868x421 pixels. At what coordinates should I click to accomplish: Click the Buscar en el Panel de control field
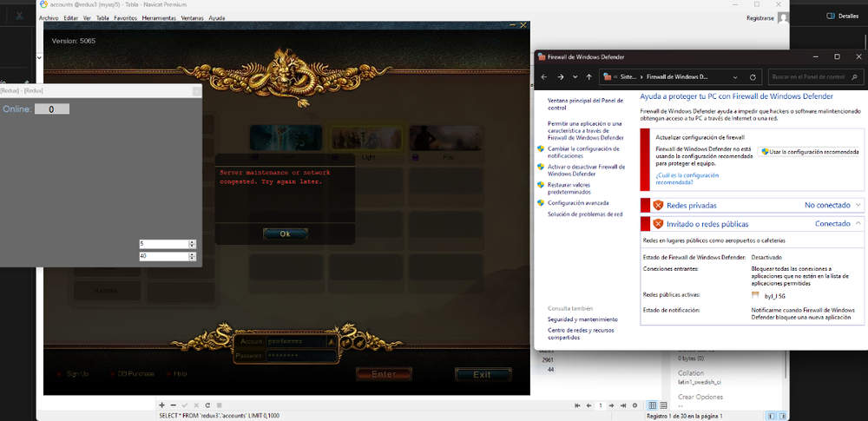(x=807, y=76)
